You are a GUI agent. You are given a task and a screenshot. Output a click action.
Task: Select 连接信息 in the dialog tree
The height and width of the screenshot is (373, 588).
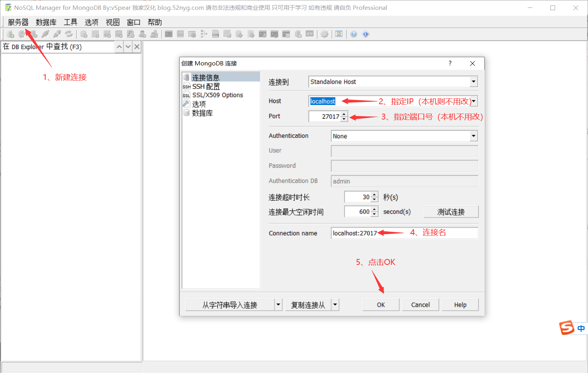pos(206,78)
